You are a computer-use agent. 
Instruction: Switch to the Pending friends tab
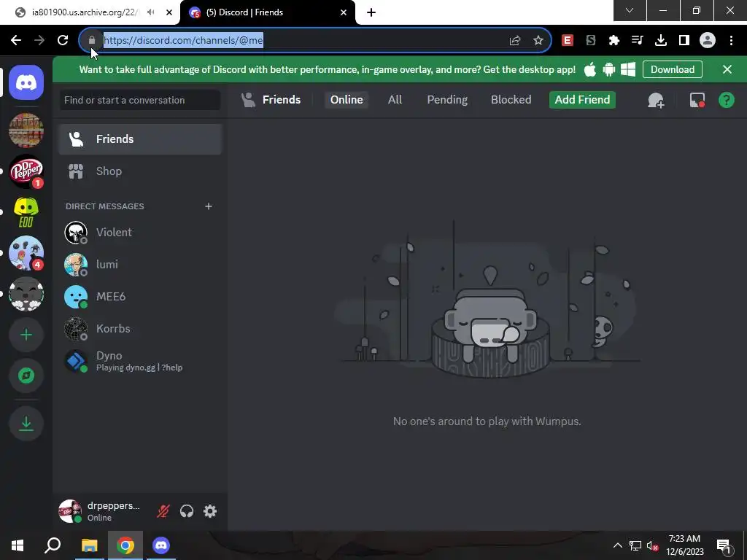coord(447,99)
